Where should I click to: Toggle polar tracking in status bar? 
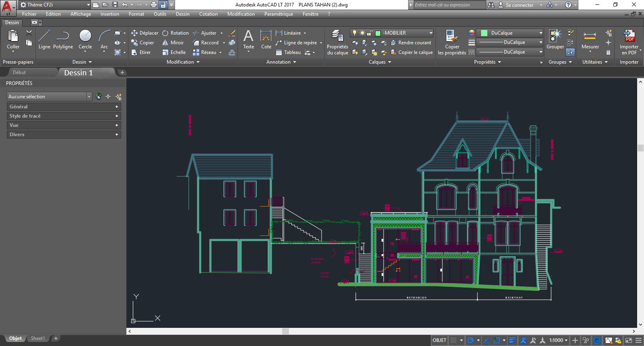point(470,340)
